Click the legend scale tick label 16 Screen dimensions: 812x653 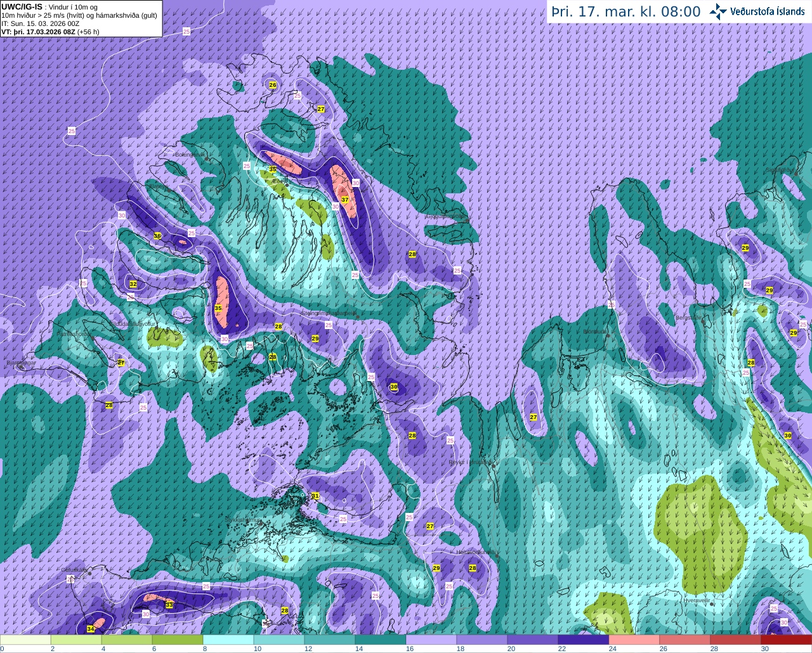409,649
